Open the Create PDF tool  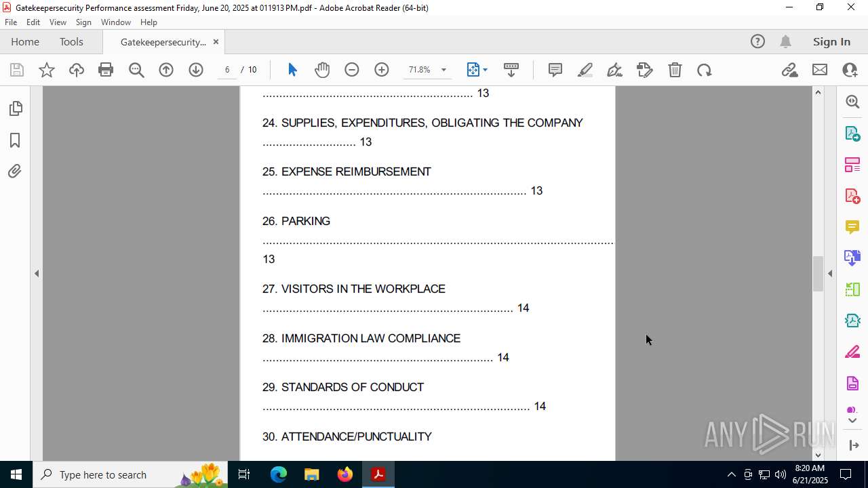[852, 195]
